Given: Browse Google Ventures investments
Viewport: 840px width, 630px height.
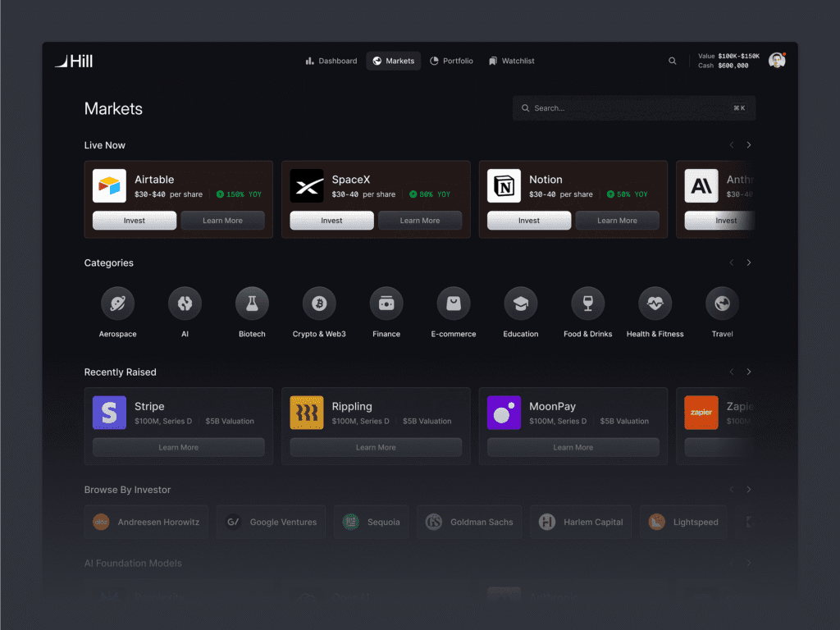Looking at the screenshot, I should point(271,522).
